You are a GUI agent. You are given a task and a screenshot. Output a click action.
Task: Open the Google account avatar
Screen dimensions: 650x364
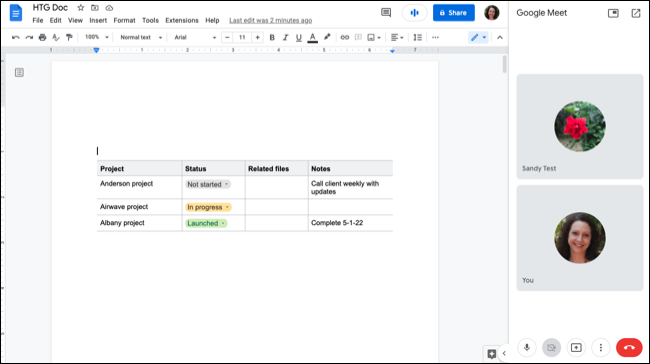click(x=492, y=13)
